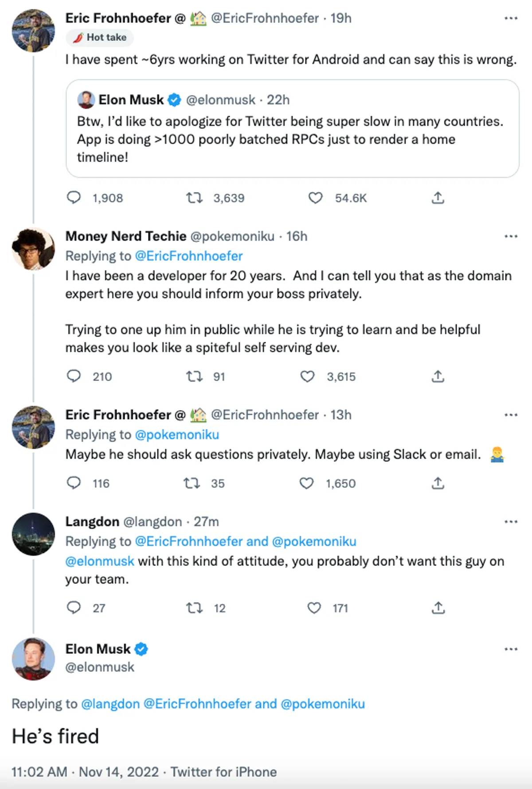Open Money Nerd Techie's profile picture
The height and width of the screenshot is (789, 532).
click(x=33, y=249)
